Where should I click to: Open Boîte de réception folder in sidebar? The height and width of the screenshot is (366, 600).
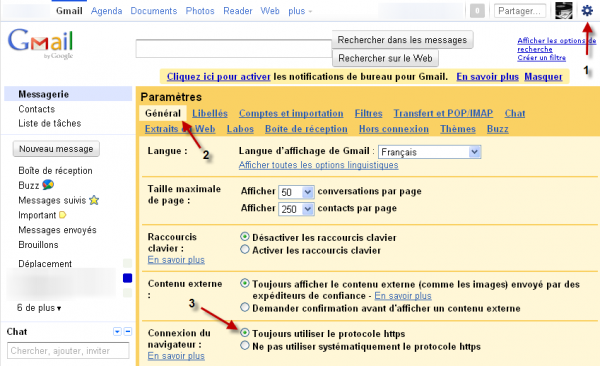55,170
